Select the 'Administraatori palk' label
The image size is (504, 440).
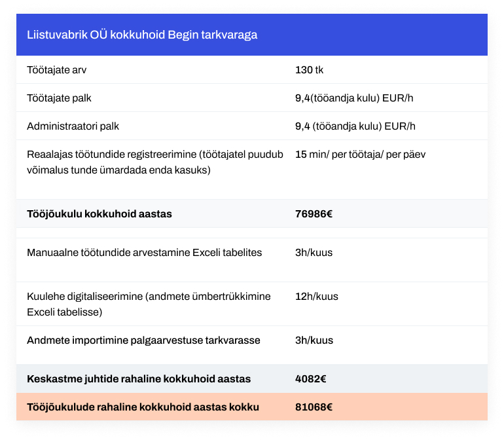tap(73, 126)
